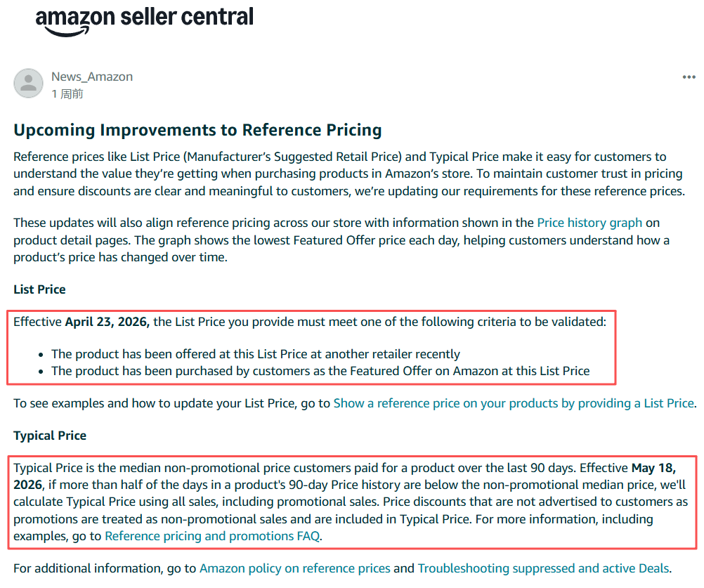704x588 pixels.
Task: Click the News_Amazon author name
Action: point(92,77)
